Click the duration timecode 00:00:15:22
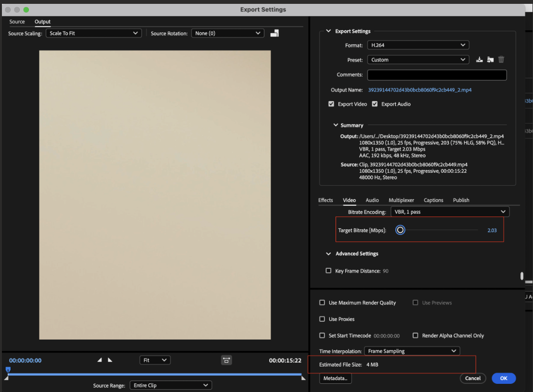Screen dimensions: 533x392 point(285,360)
